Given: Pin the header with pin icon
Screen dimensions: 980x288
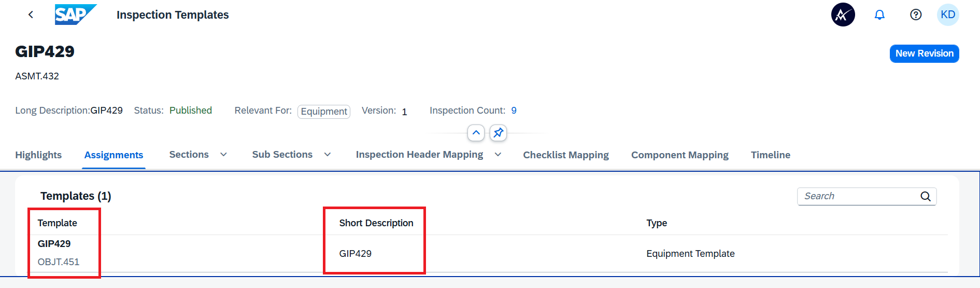Looking at the screenshot, I should coord(498,133).
